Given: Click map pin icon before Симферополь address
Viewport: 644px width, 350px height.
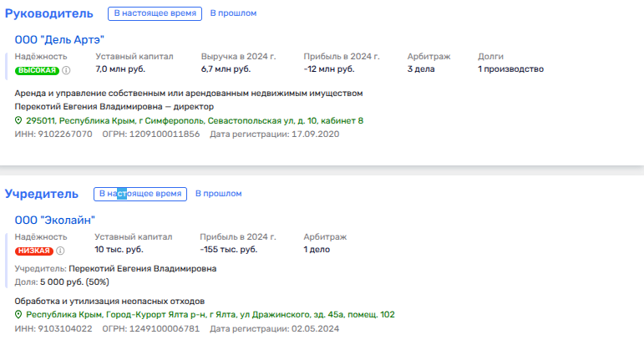Looking at the screenshot, I should [19, 121].
